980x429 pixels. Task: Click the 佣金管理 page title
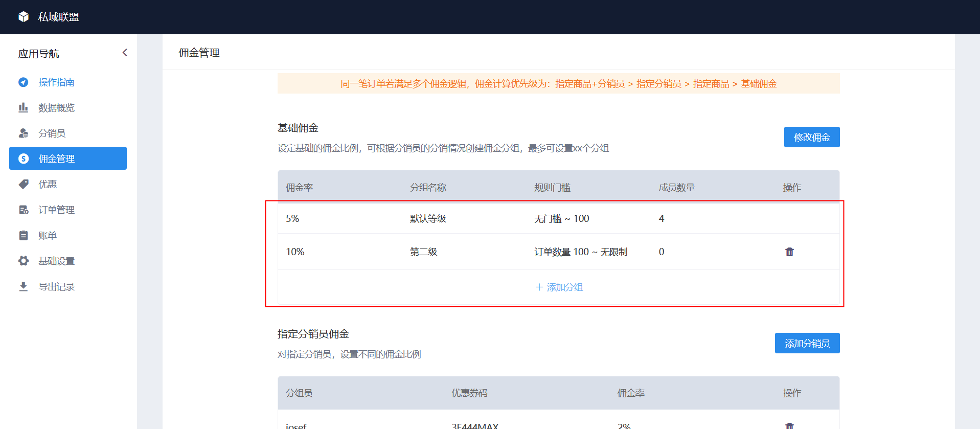pos(199,53)
